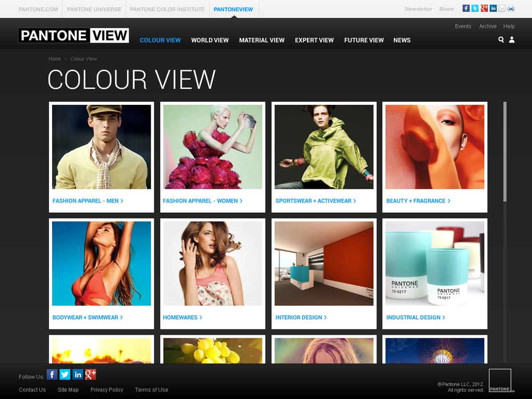Open the Expert View menu item

pos(314,40)
